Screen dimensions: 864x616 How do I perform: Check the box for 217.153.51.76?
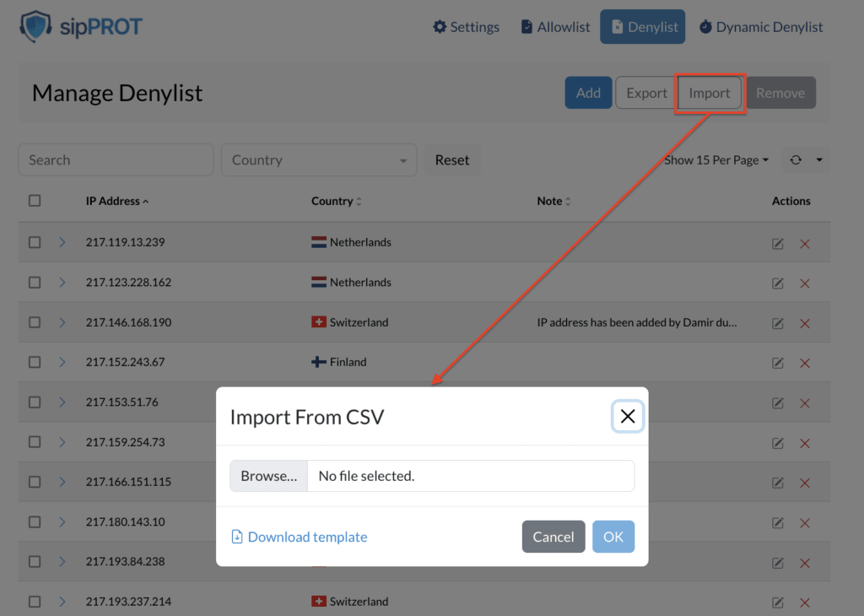tap(35, 403)
